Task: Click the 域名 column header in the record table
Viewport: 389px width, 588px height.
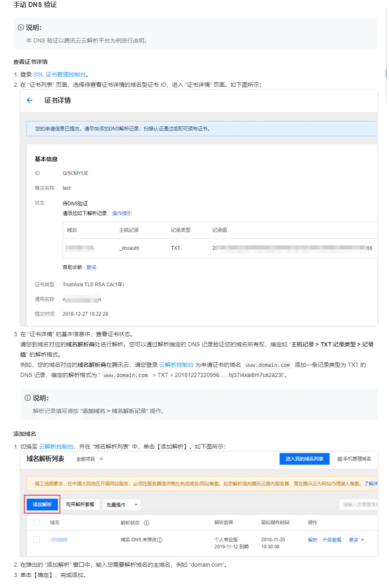Action: [72, 230]
